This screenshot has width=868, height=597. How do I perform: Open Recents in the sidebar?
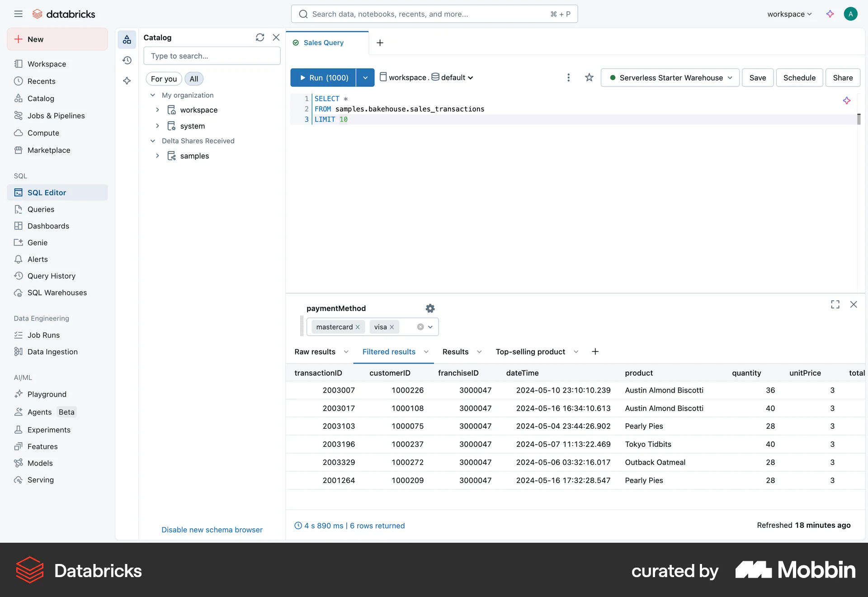point(57,81)
